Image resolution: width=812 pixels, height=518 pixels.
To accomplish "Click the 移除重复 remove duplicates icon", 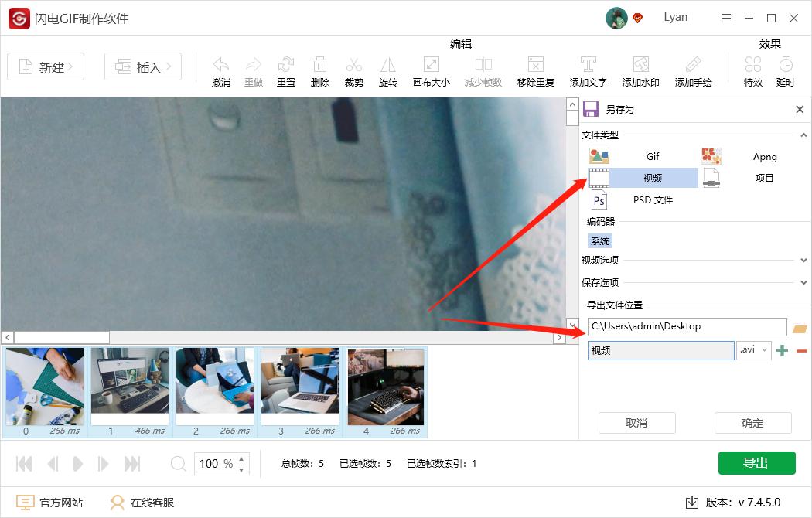I will 535,70.
